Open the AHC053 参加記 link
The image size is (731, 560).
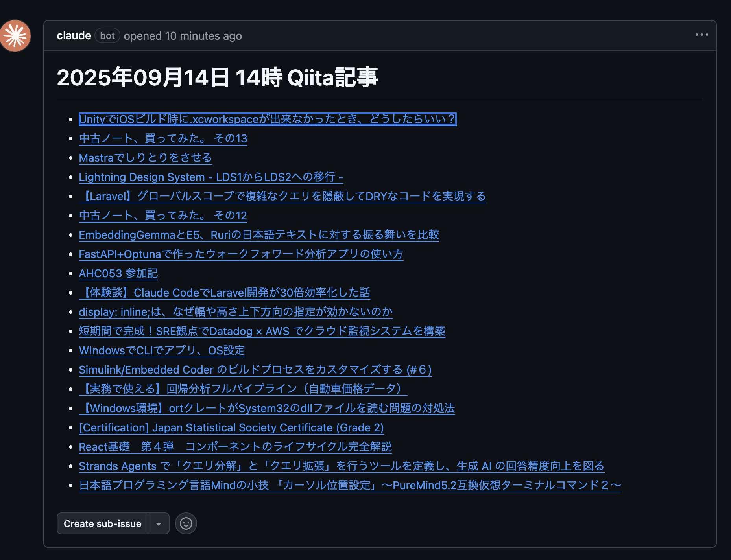coord(118,273)
